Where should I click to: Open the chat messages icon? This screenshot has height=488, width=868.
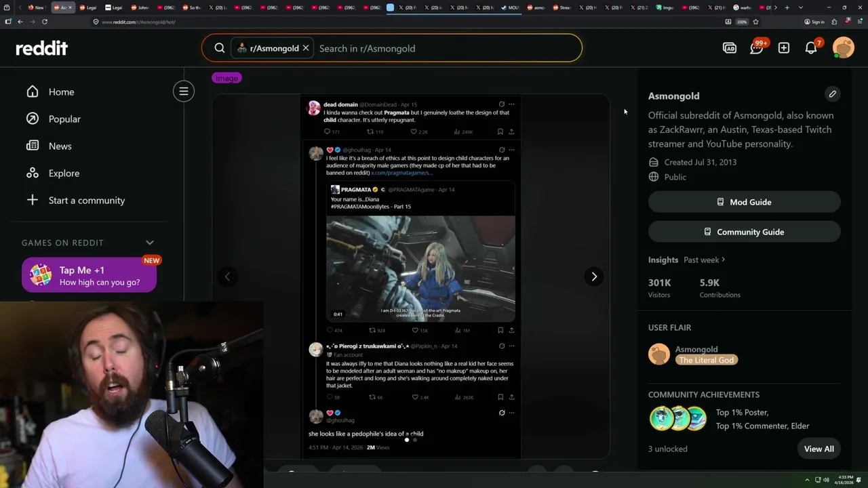757,48
